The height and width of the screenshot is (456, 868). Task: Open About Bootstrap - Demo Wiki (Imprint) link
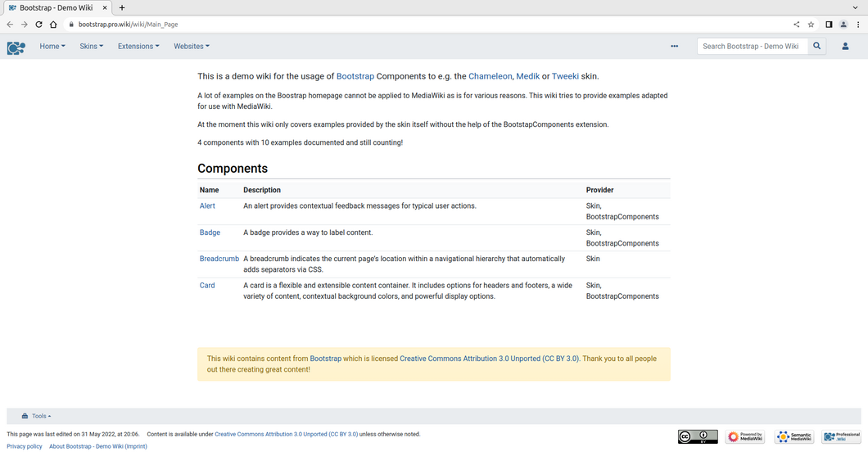pyautogui.click(x=98, y=447)
